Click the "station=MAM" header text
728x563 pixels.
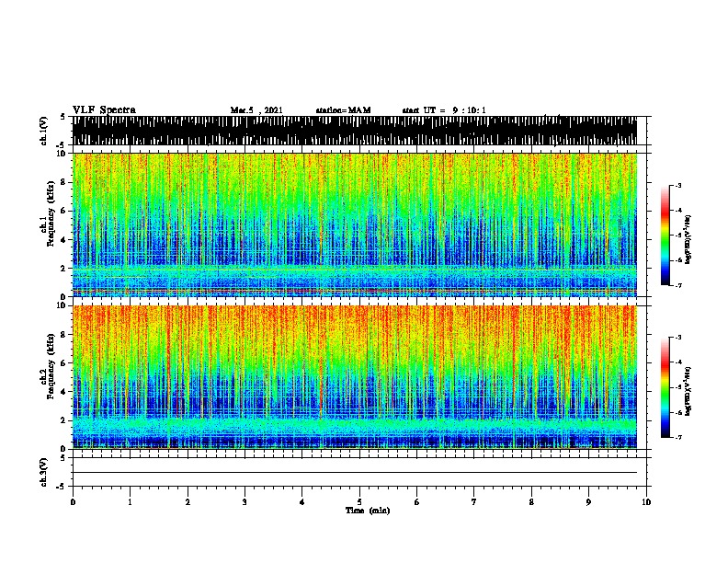343,110
